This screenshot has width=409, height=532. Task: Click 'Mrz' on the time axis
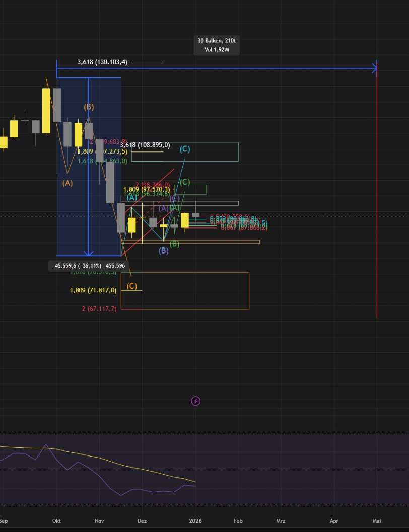(281, 521)
